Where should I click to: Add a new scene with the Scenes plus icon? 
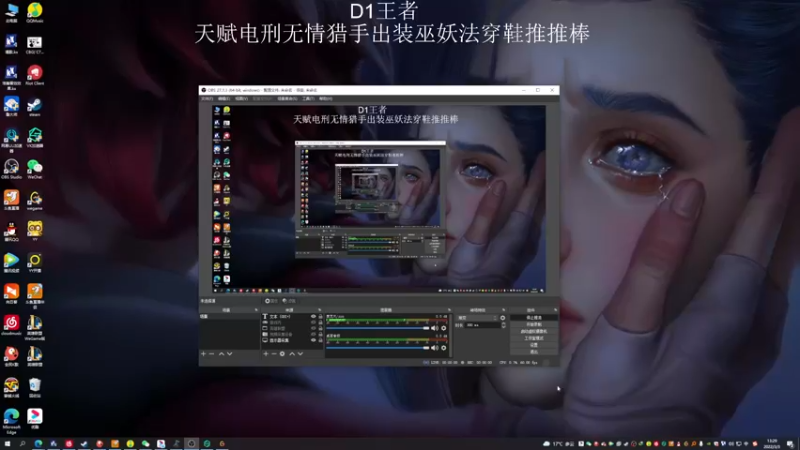[x=204, y=354]
